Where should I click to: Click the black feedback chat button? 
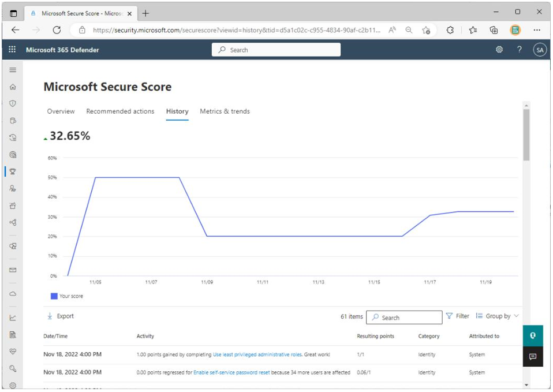(533, 356)
